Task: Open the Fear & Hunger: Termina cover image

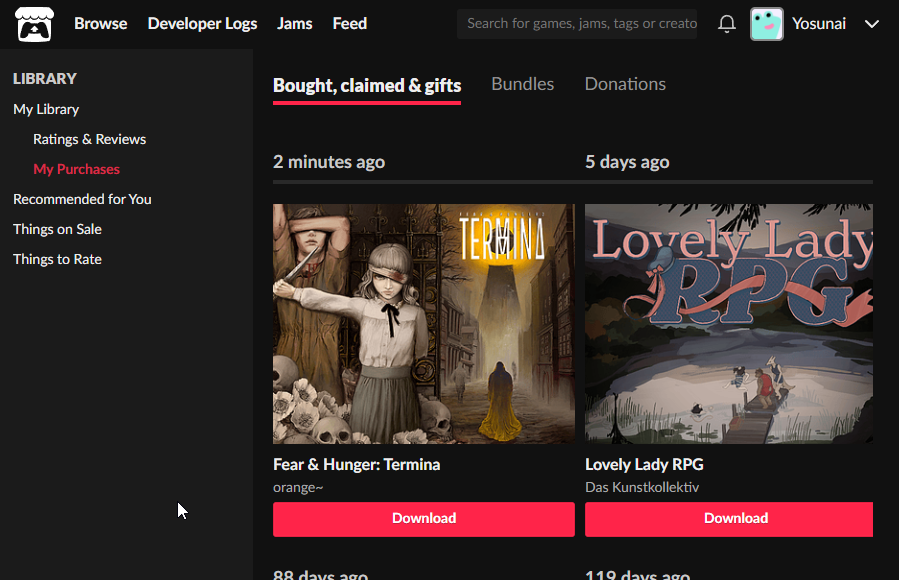Action: tap(424, 324)
